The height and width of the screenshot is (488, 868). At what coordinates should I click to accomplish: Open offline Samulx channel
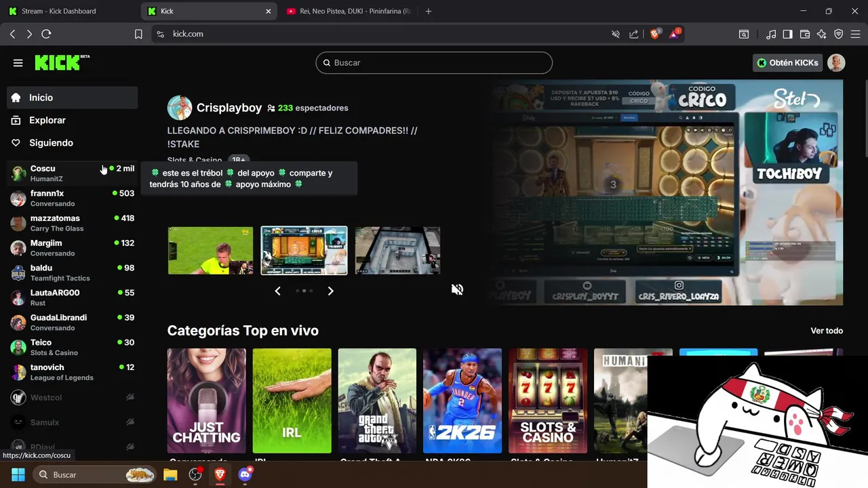72,422
